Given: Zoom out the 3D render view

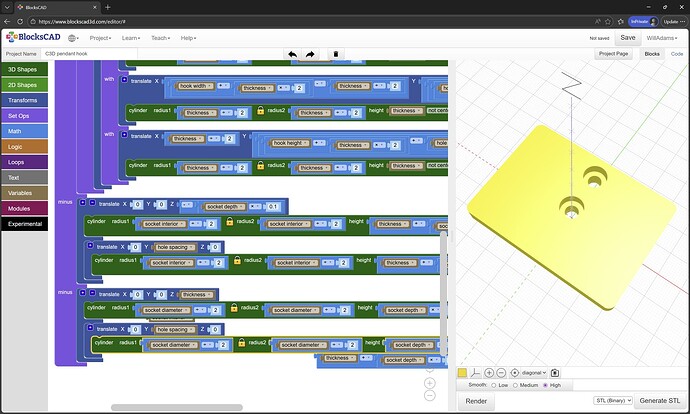Looking at the screenshot, I should [502, 372].
